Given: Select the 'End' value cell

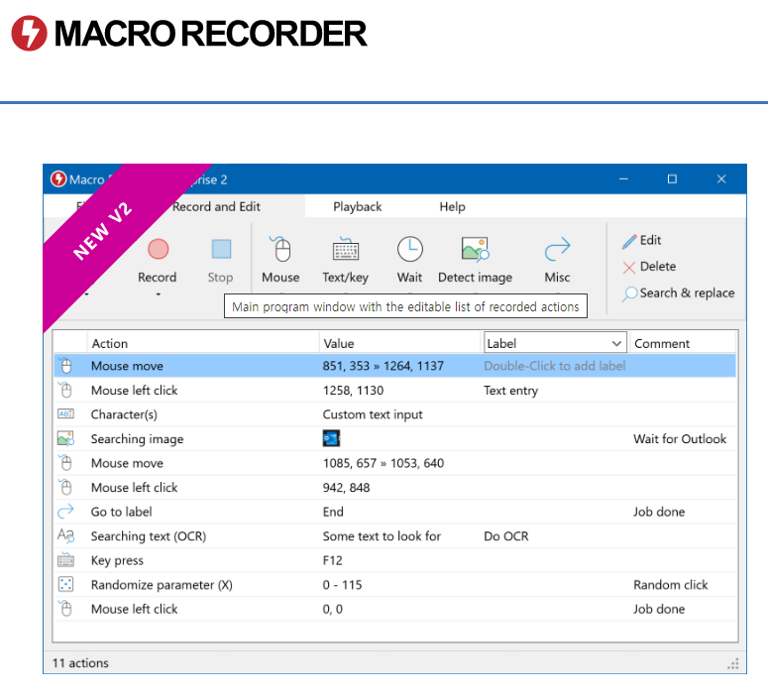Looking at the screenshot, I should point(333,512).
